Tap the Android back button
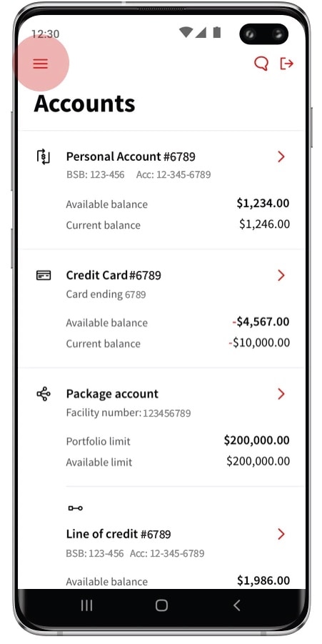Viewport: 322px width, 644px height. pos(236,605)
